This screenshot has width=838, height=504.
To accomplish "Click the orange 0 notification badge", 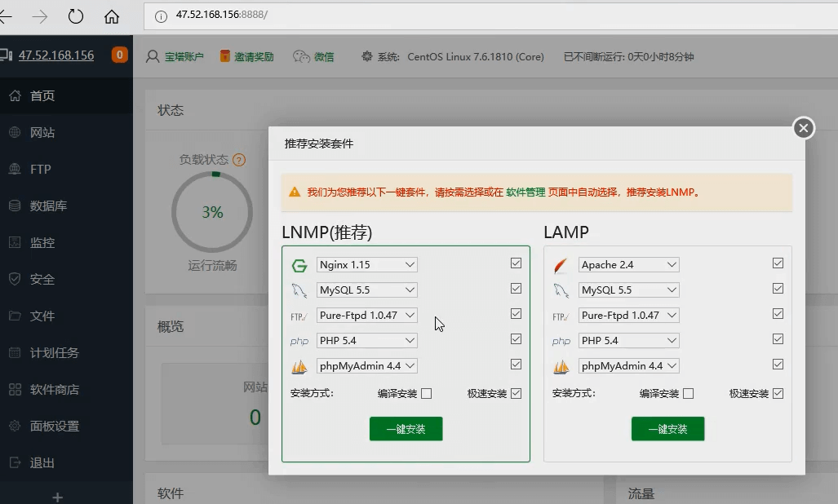I will click(x=119, y=55).
